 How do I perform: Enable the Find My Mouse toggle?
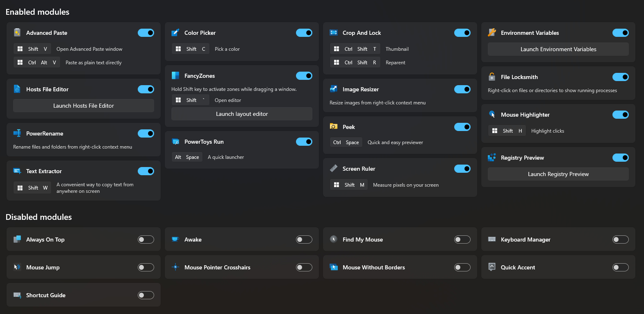coord(462,239)
